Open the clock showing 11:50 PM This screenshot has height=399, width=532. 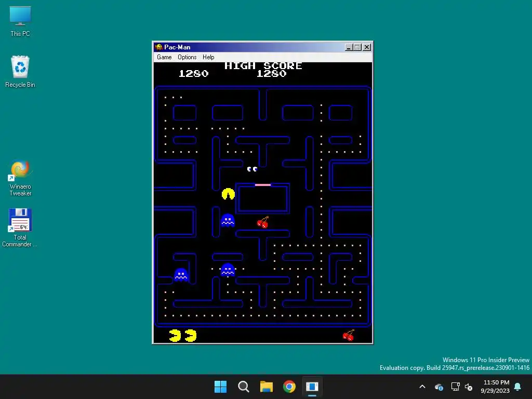click(x=495, y=387)
